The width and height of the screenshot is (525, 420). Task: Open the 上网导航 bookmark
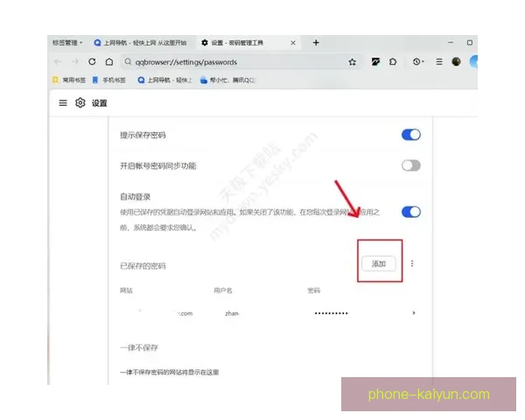165,80
